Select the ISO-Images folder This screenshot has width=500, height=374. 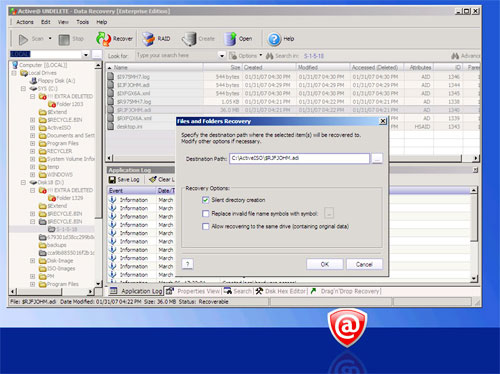[57, 268]
